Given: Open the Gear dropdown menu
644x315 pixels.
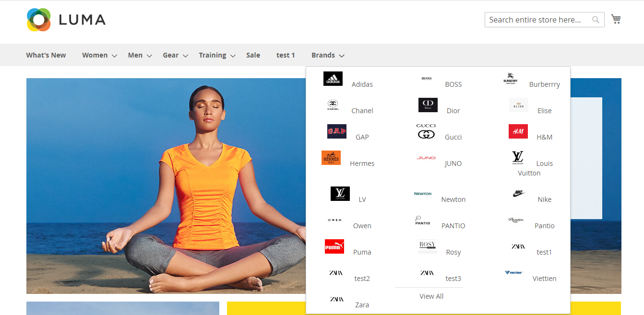Looking at the screenshot, I should pos(185,56).
